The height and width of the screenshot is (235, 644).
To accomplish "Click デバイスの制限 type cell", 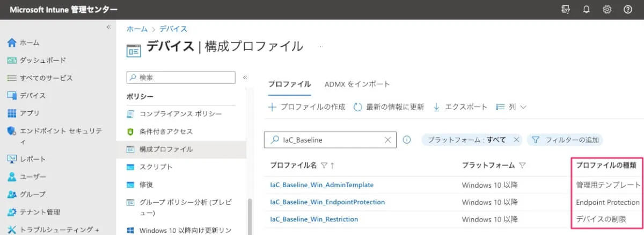I will pyautogui.click(x=601, y=219).
